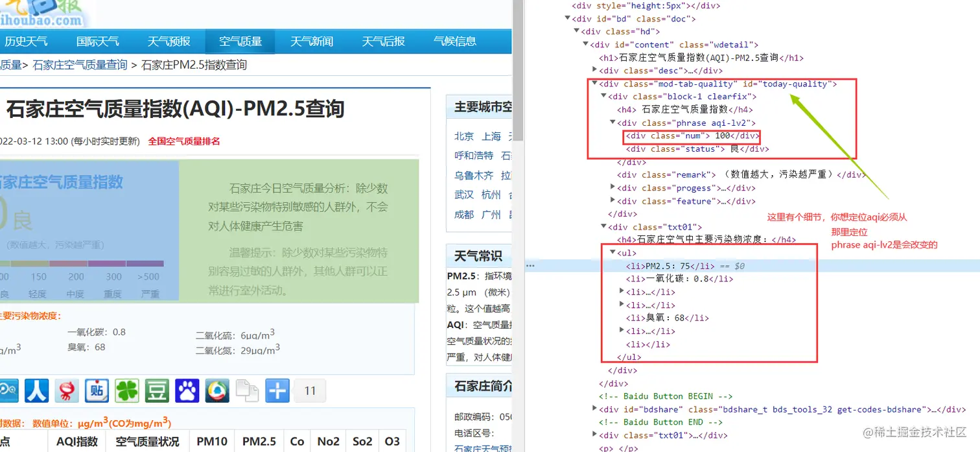Open the 历史天气 menu tab
The image size is (980, 452).
coord(27,41)
